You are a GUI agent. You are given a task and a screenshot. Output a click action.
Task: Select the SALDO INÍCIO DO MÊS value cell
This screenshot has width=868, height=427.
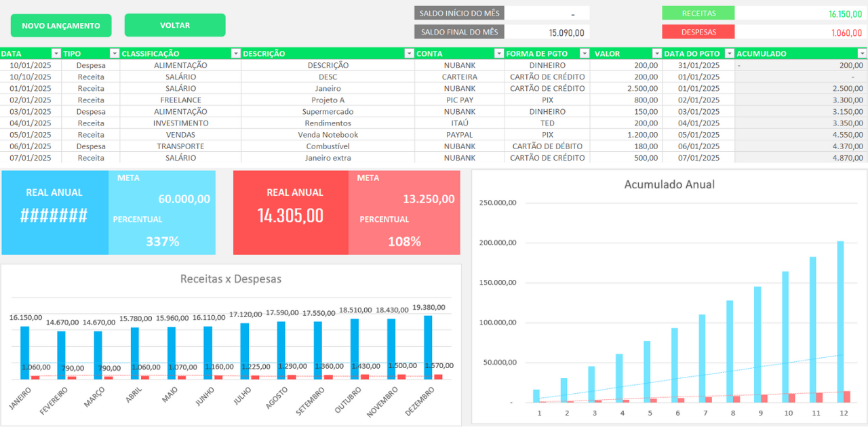click(x=547, y=14)
